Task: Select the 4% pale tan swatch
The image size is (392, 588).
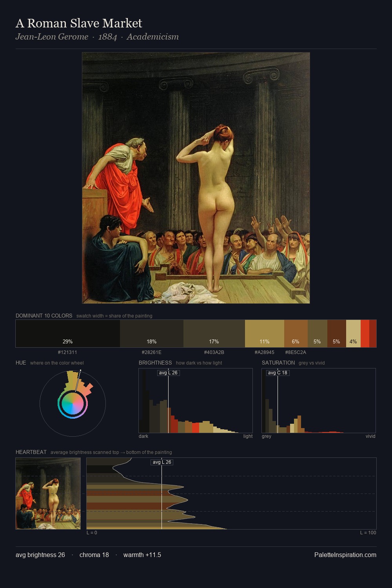Action: [x=353, y=334]
